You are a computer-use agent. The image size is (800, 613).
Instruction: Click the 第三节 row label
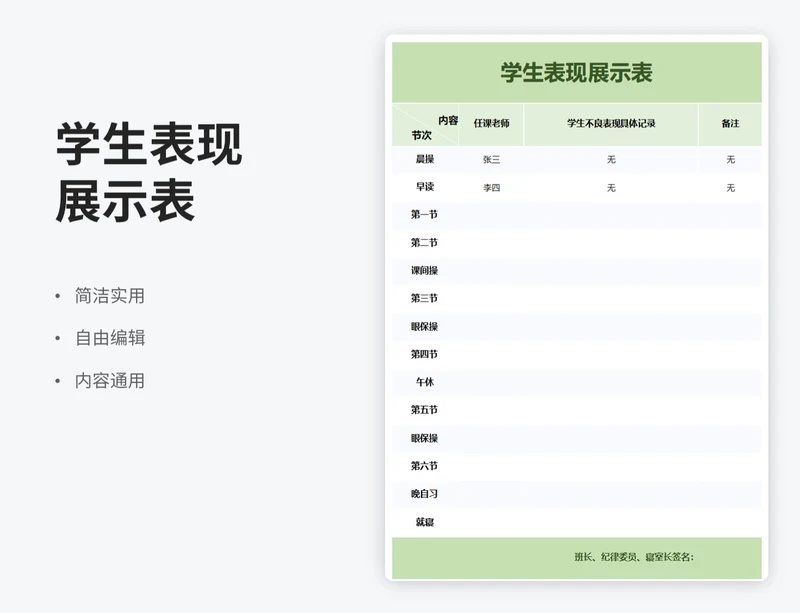click(424, 299)
